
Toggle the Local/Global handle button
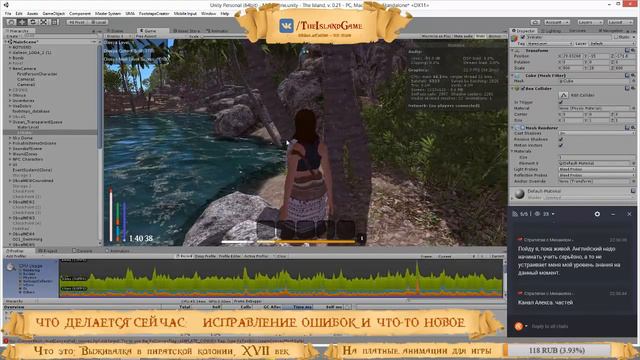click(98, 22)
